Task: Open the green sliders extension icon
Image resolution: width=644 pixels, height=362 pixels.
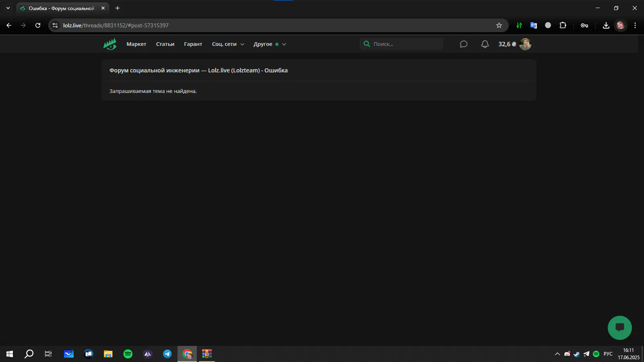Action: 519,25
